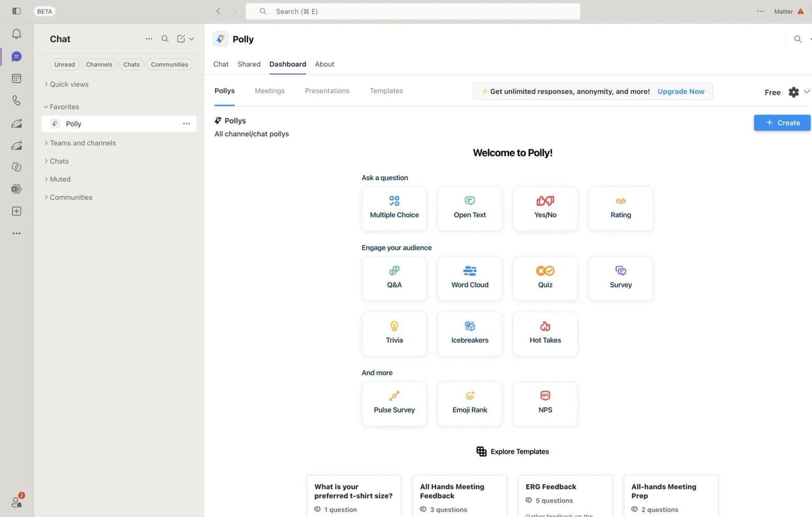Image resolution: width=812 pixels, height=517 pixels.
Task: Toggle the Unread filter chip
Action: 64,64
